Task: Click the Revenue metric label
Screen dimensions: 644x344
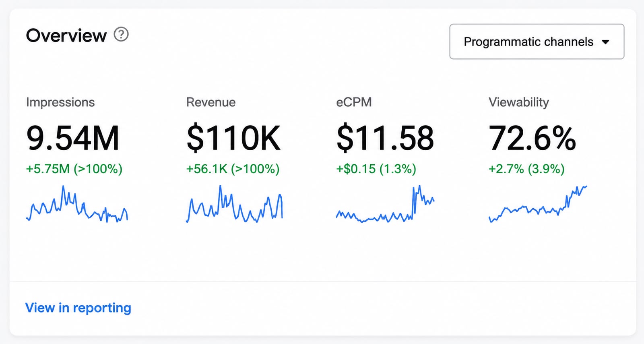Action: [x=211, y=102]
